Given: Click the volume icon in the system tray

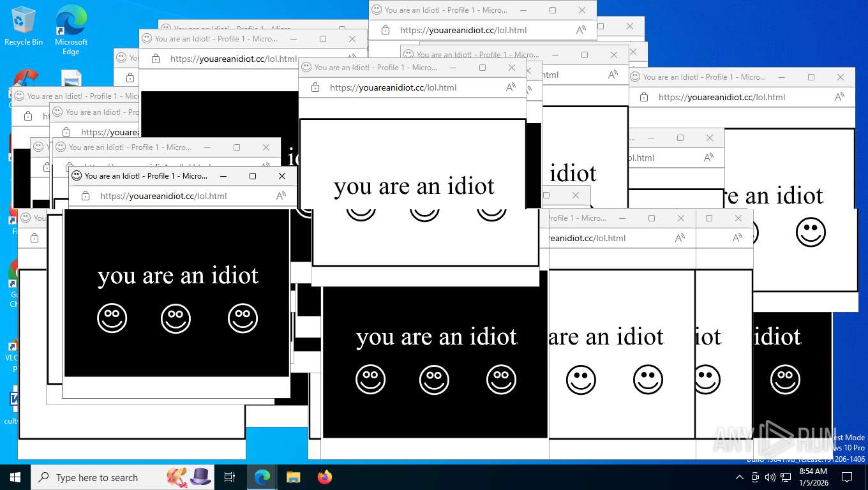Looking at the screenshot, I should (770, 477).
